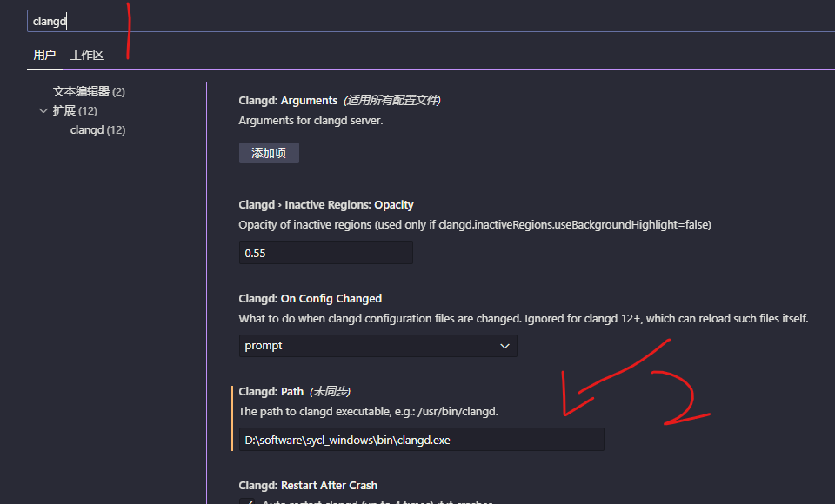The height and width of the screenshot is (504, 835).
Task: Click the 'What to do when clangd configuration' description
Action: click(x=524, y=318)
